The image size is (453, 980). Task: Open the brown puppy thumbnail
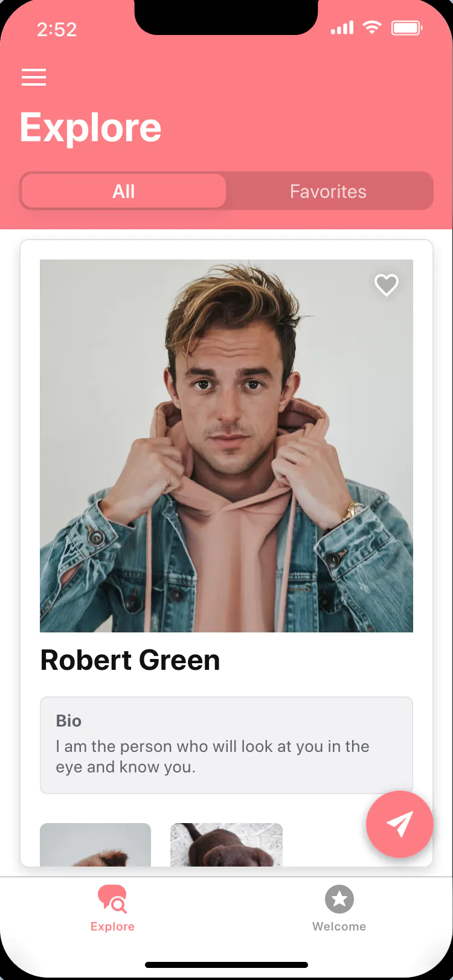pos(226,845)
